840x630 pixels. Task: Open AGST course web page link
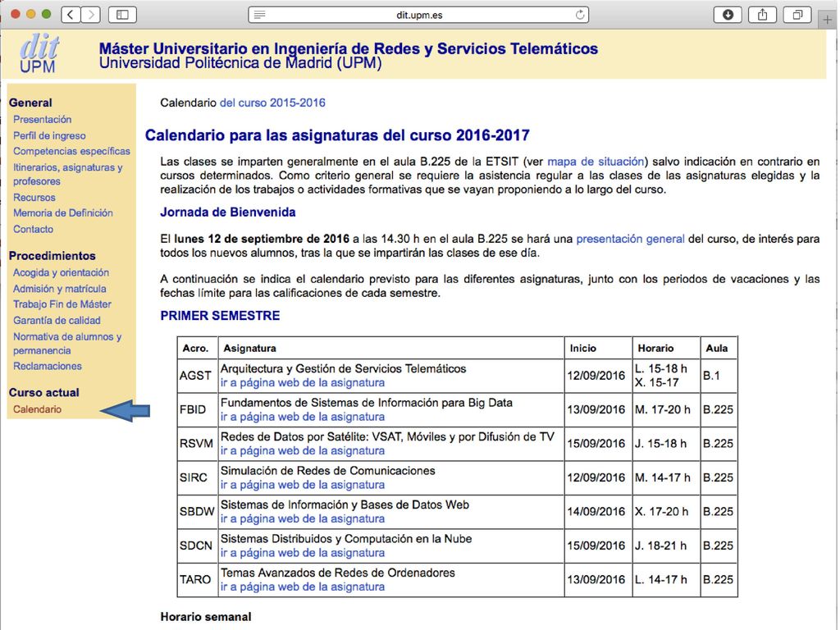(x=303, y=383)
